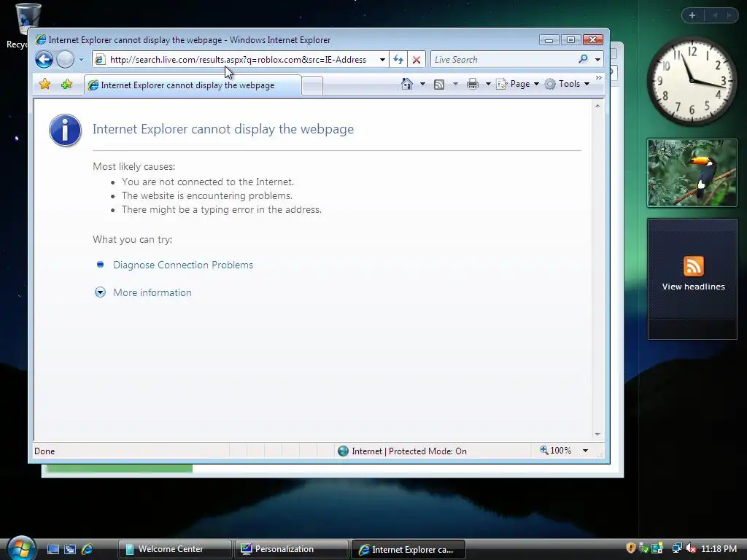The width and height of the screenshot is (747, 560).
Task: Click the RSS Feeds icon in toolbar
Action: [439, 85]
